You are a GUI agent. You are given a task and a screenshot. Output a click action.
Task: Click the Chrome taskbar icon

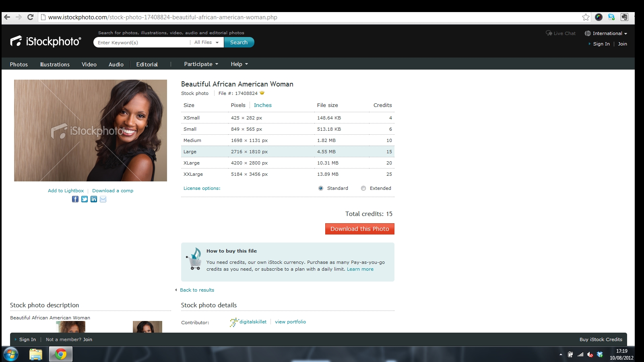tap(61, 354)
